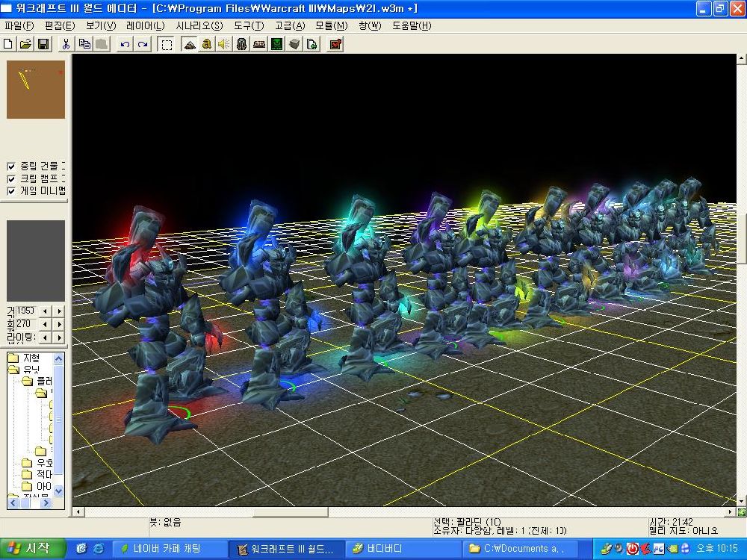Open the Import Manager icon
Viewport: 747px width, 560px height.
tap(312, 44)
